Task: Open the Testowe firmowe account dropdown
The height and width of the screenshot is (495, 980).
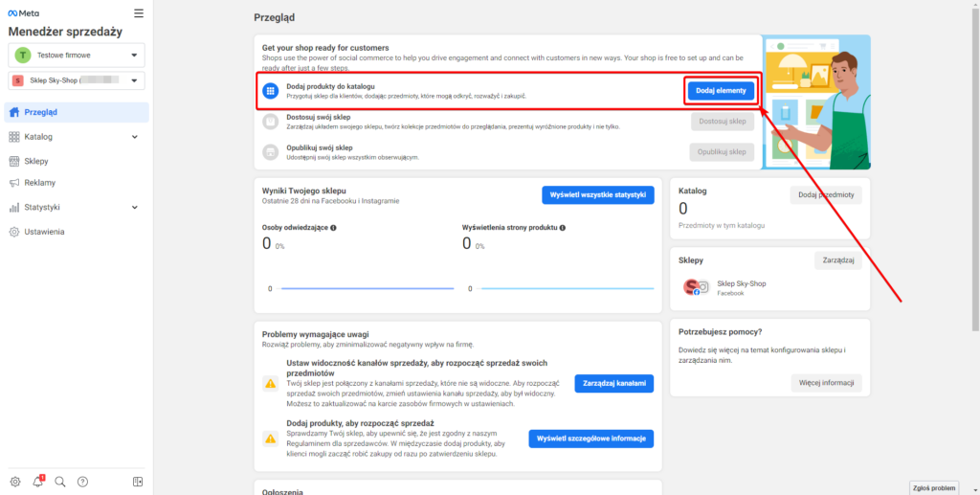Action: coord(77,55)
